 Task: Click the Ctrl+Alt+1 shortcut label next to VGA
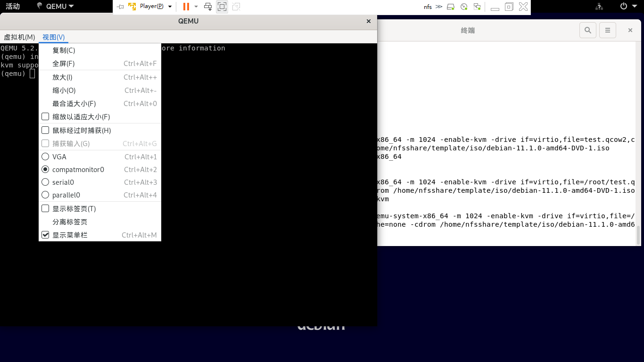coord(140,156)
